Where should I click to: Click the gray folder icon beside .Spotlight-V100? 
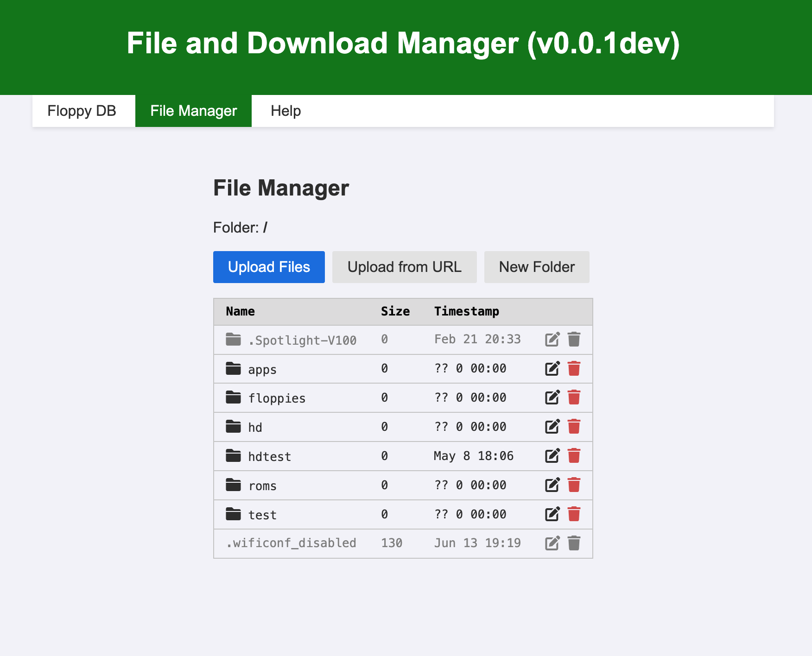(233, 339)
